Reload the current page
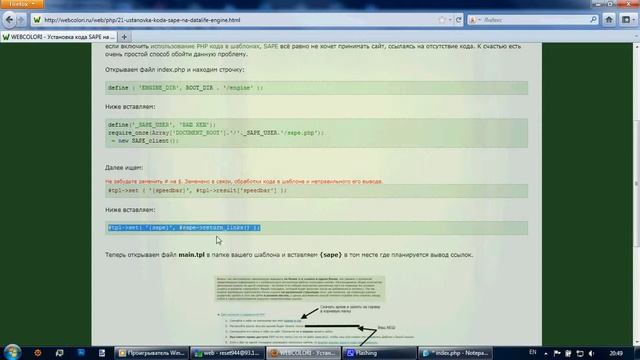640x360 pixels. pos(458,20)
